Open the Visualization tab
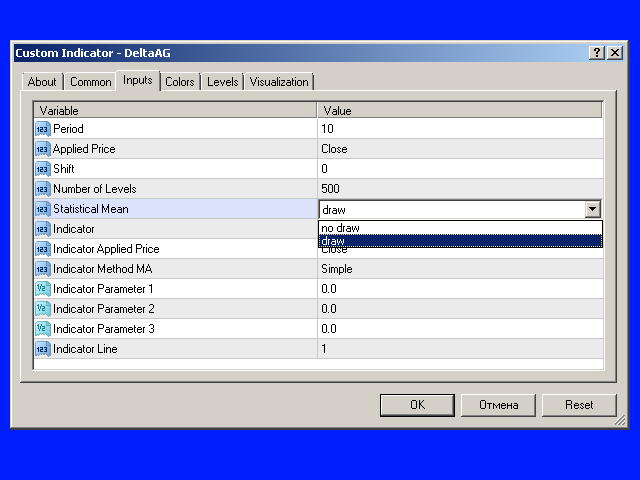The height and width of the screenshot is (480, 640). pos(279,82)
